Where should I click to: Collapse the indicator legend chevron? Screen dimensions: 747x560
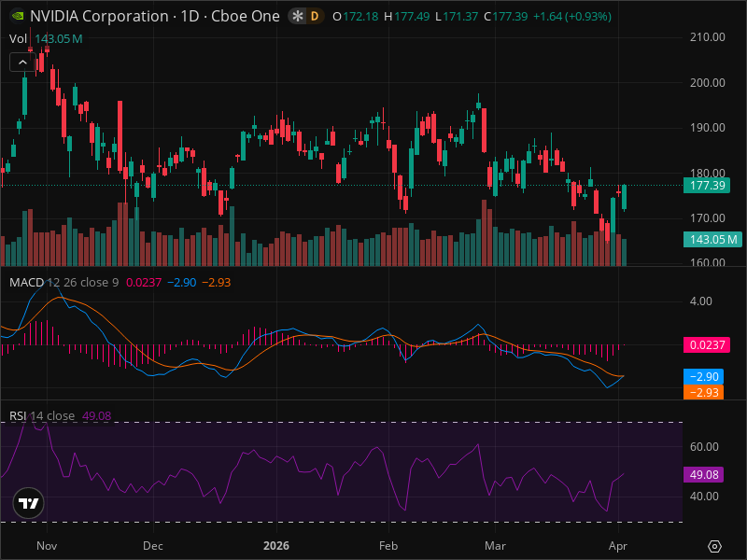click(22, 63)
